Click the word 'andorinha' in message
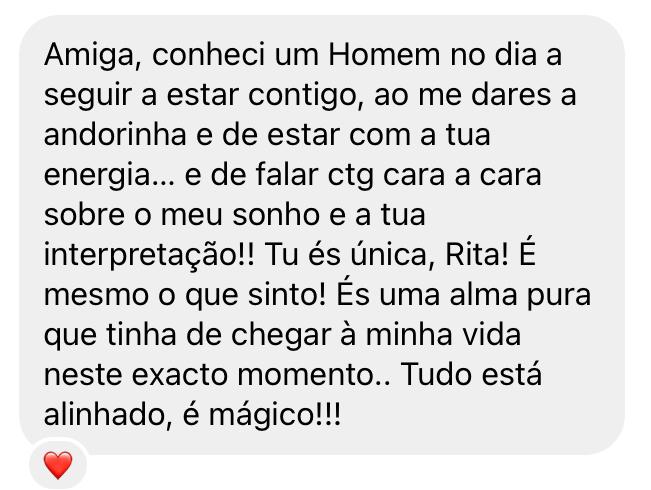 coord(115,135)
